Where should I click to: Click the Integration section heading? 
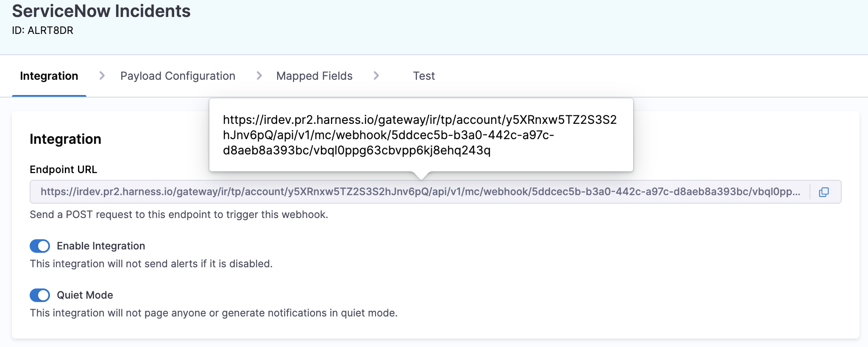click(x=65, y=139)
